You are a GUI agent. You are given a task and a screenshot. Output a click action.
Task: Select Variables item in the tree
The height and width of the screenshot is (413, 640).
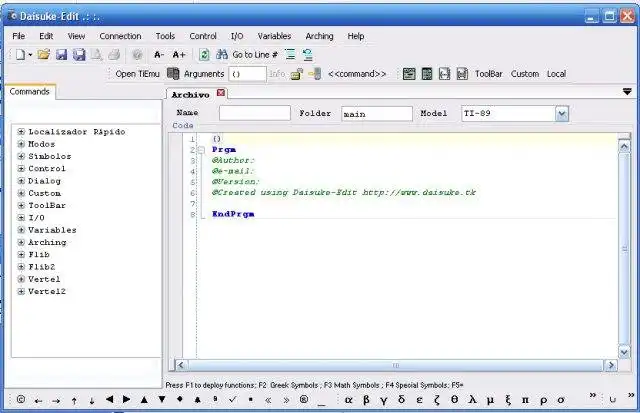[x=52, y=230]
